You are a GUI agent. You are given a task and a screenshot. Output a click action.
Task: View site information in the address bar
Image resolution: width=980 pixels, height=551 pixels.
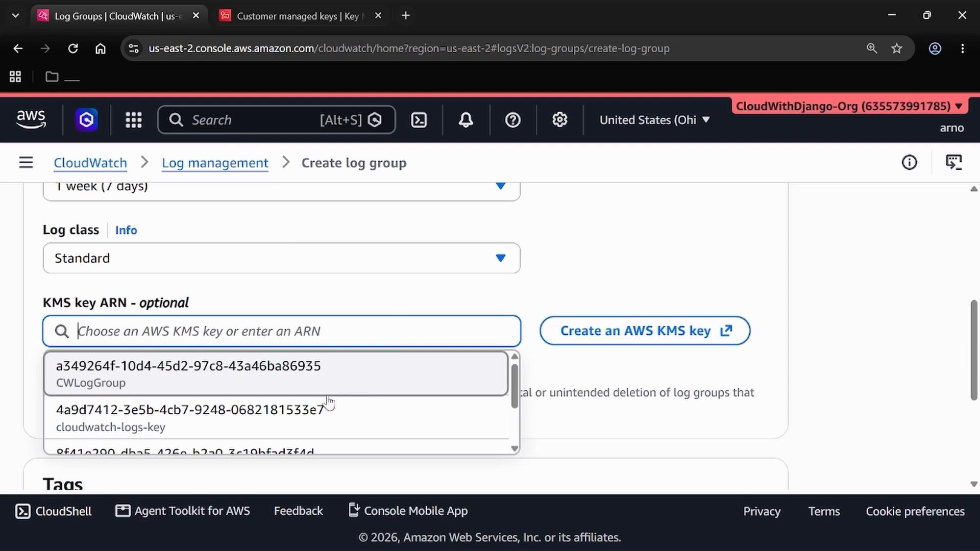133,48
